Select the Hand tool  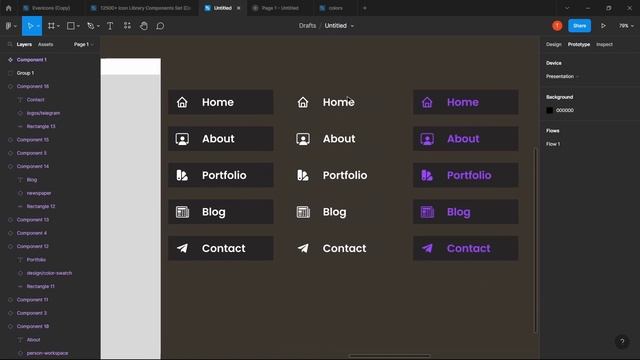[x=144, y=26]
